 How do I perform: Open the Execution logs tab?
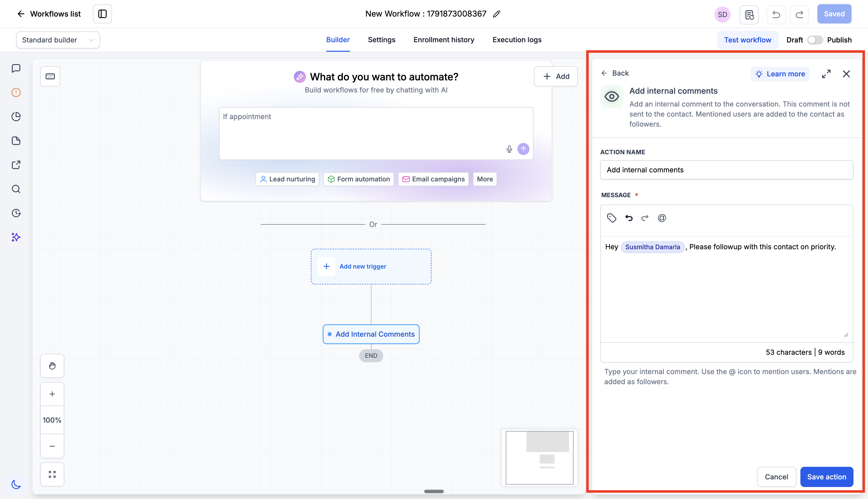517,40
